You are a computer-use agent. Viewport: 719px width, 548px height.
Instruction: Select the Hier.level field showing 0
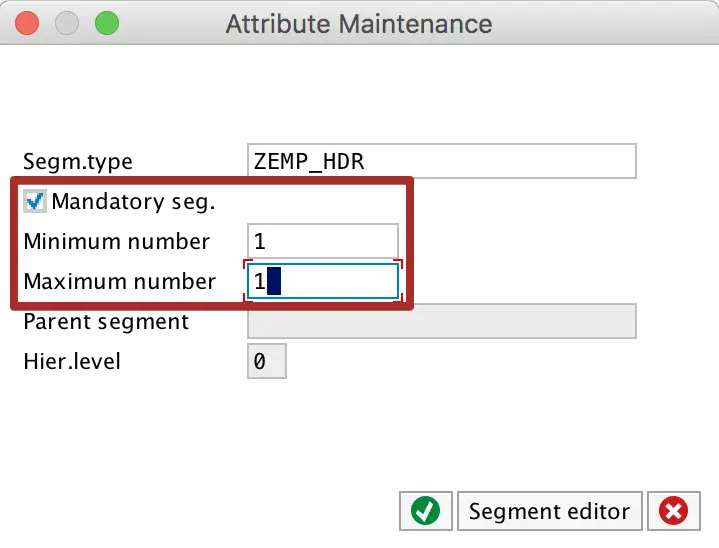tap(267, 361)
